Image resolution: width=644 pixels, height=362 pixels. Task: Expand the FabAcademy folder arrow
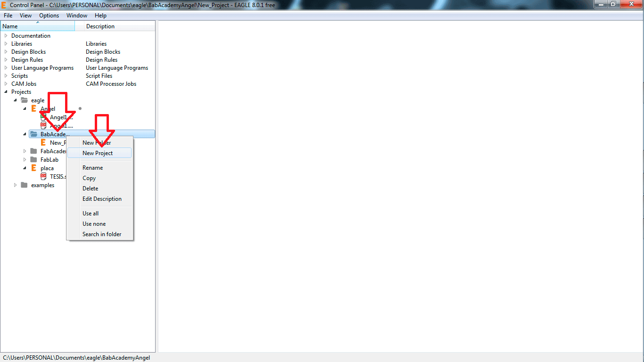coord(25,151)
